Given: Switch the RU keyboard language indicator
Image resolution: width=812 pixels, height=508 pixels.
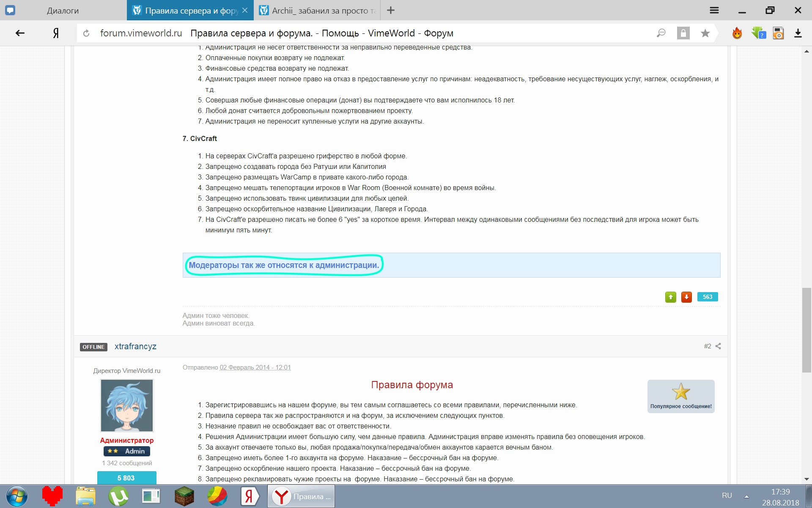Looking at the screenshot, I should pos(727,495).
